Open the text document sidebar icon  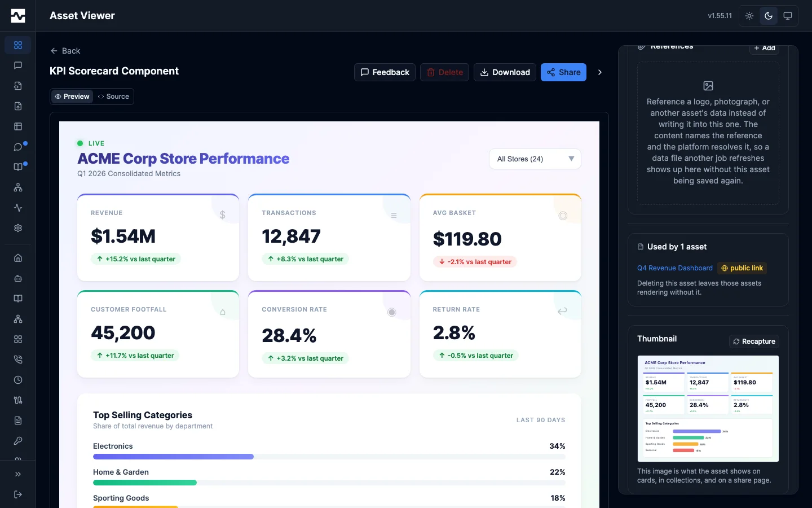18,421
